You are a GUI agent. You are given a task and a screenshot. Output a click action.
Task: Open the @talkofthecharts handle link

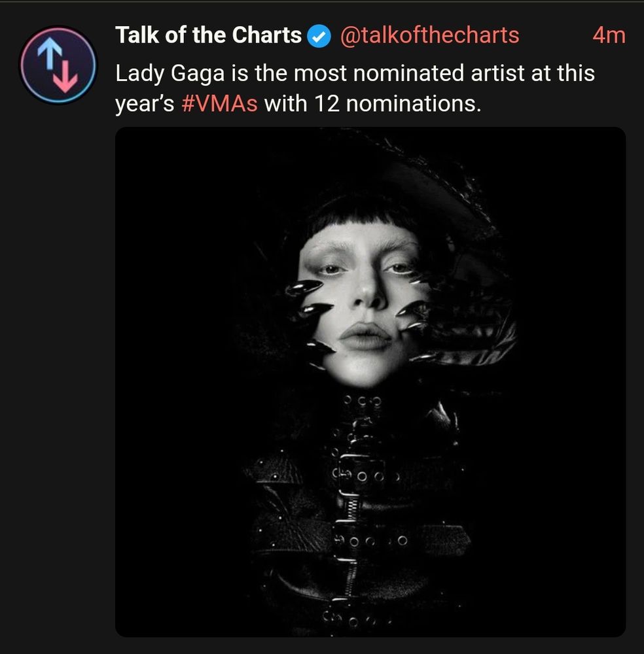tap(430, 35)
